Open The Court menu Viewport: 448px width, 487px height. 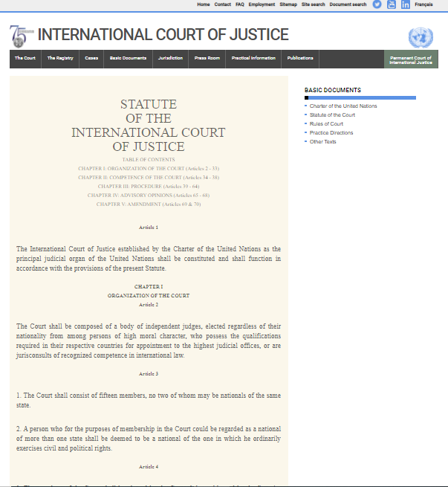(x=25, y=58)
